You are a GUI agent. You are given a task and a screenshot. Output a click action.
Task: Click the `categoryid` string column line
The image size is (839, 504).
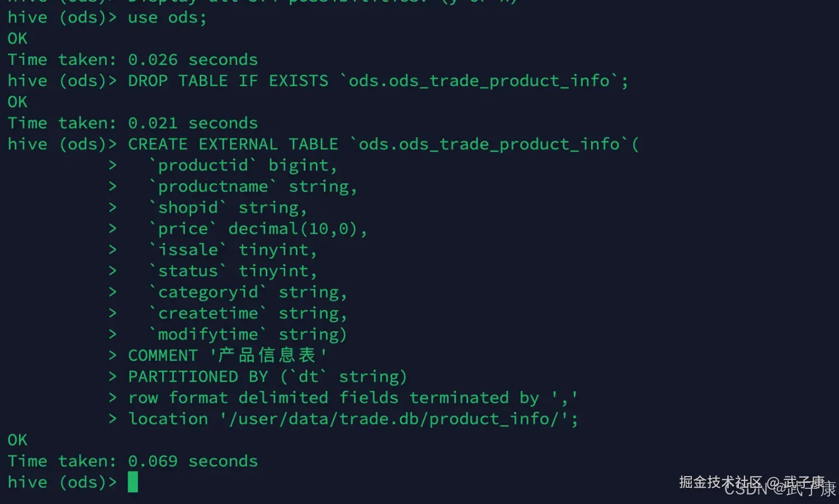point(248,293)
